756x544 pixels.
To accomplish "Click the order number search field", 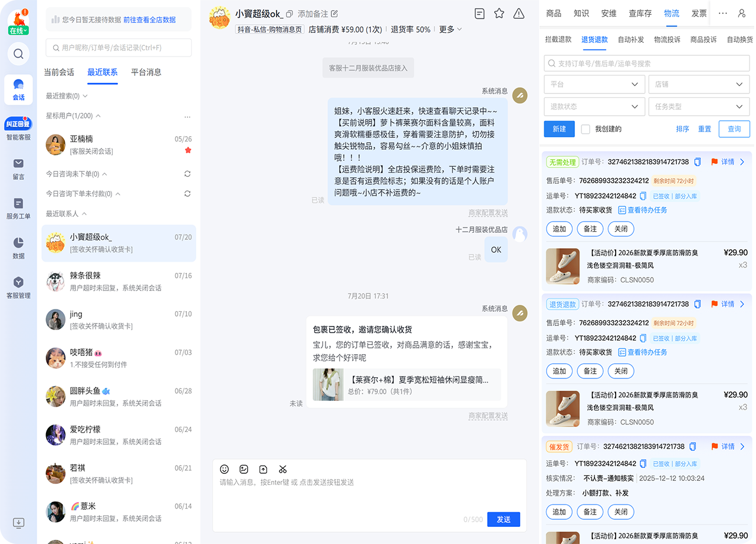I will (647, 63).
